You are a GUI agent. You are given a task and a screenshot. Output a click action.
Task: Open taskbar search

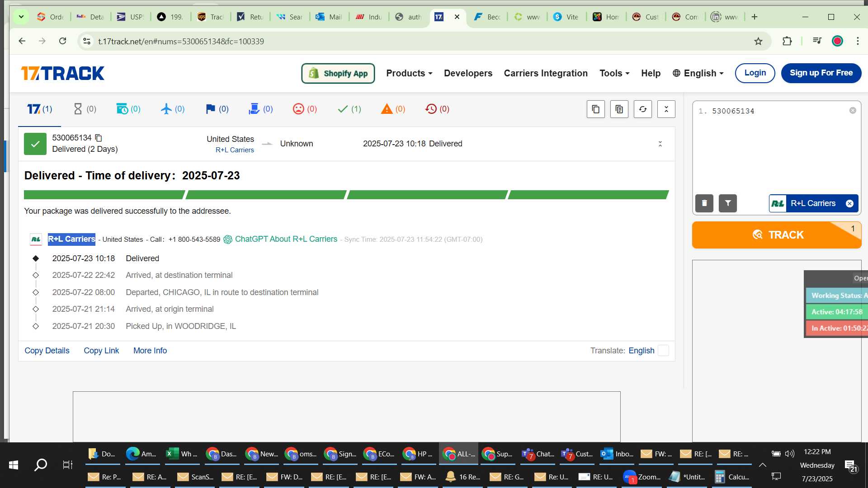pyautogui.click(x=41, y=465)
